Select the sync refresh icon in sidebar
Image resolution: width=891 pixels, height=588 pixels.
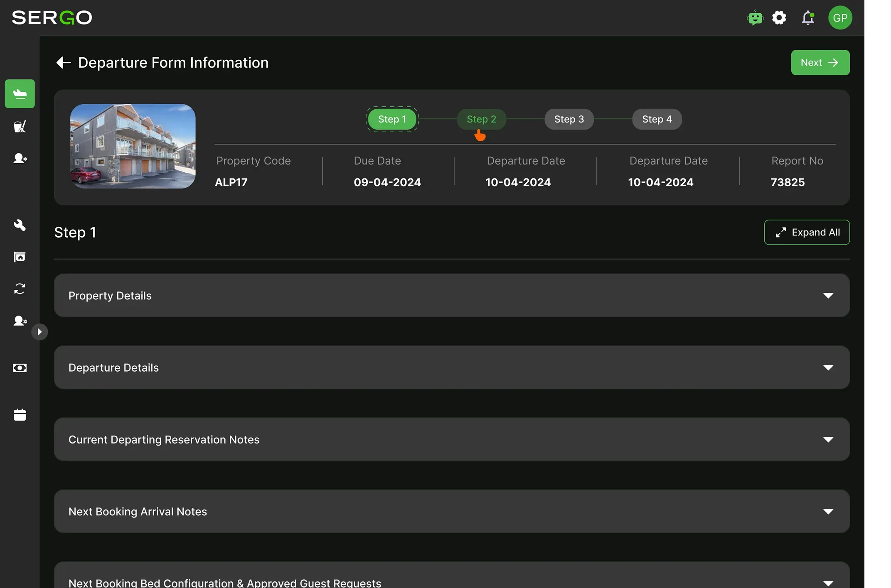pos(20,289)
